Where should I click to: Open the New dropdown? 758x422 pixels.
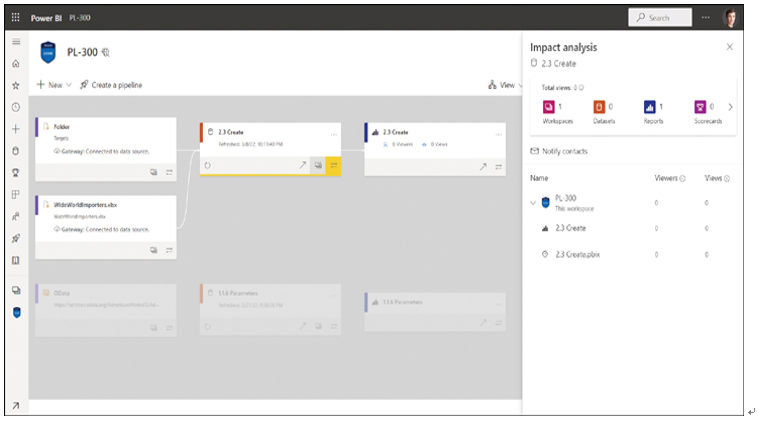pos(54,85)
